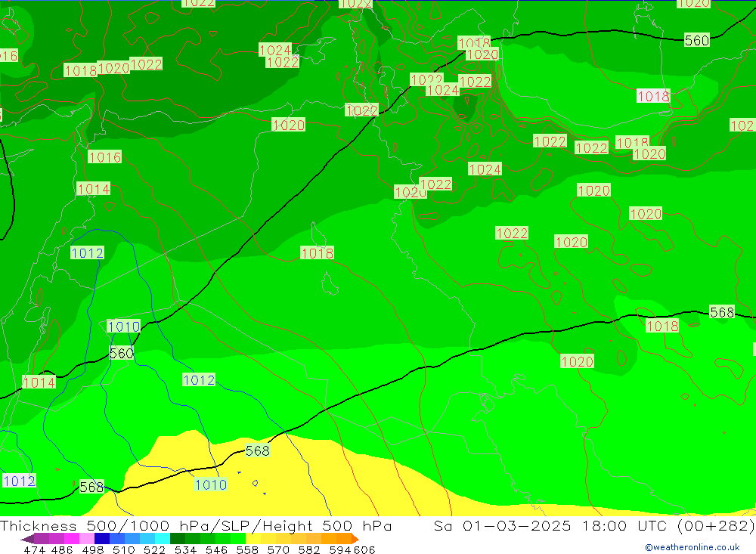Click the orange arrow at the legend's right end
756x554 pixels.
tap(355, 539)
